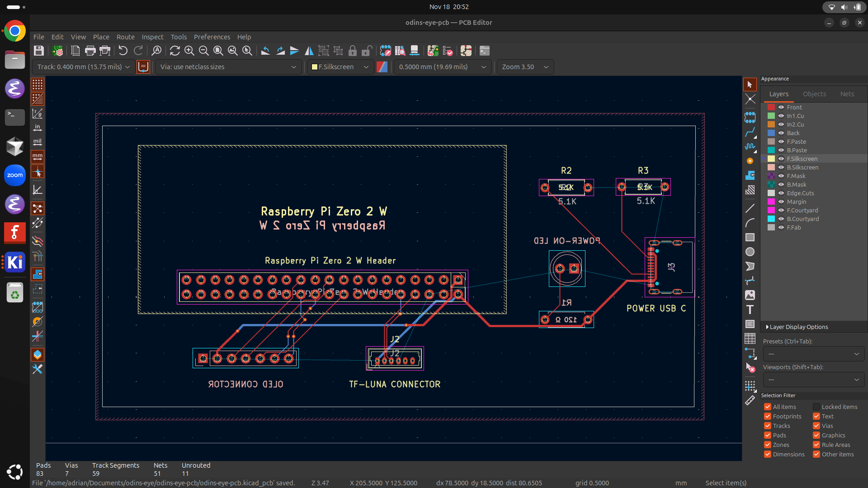Switch units to millimeters
Screen dimensions: 868x488
[x=38, y=157]
